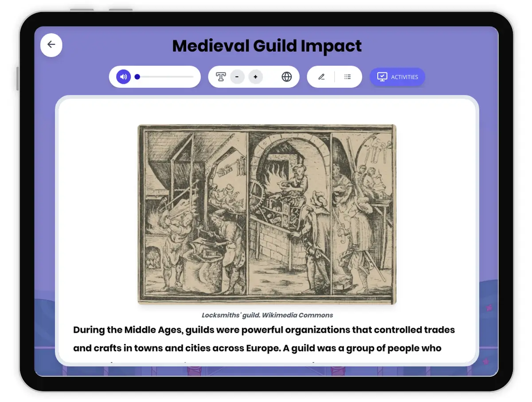The height and width of the screenshot is (402, 532).
Task: Decrease text size with minus button
Action: 237,77
